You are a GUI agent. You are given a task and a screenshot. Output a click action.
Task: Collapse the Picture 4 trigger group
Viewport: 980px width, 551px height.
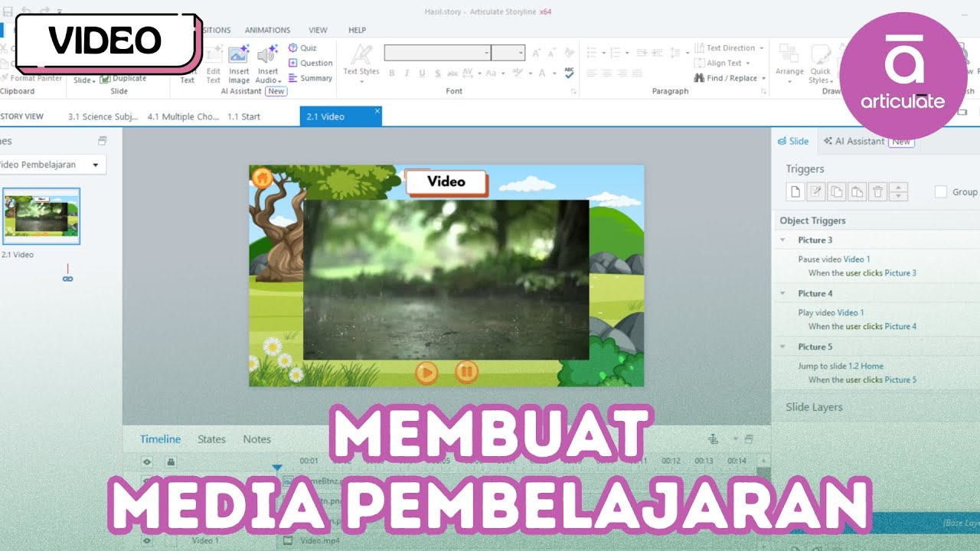[783, 293]
